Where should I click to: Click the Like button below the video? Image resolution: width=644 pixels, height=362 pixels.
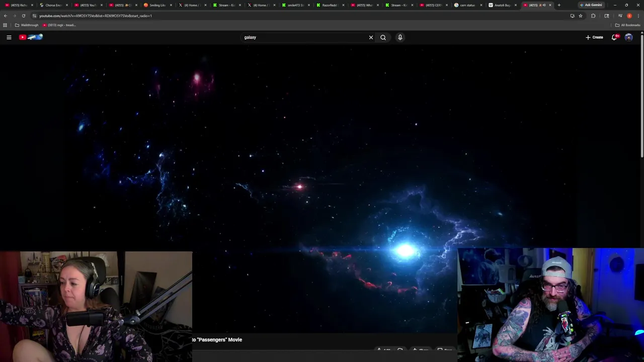(x=383, y=349)
